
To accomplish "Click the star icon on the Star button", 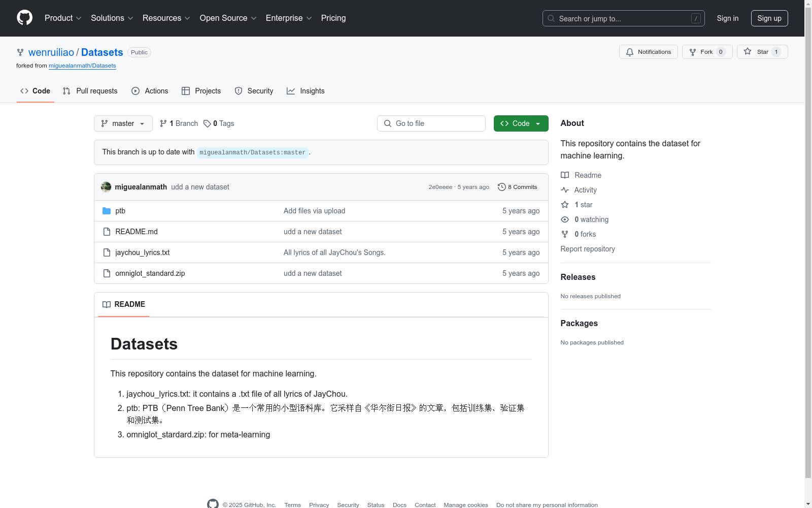I will pos(748,51).
